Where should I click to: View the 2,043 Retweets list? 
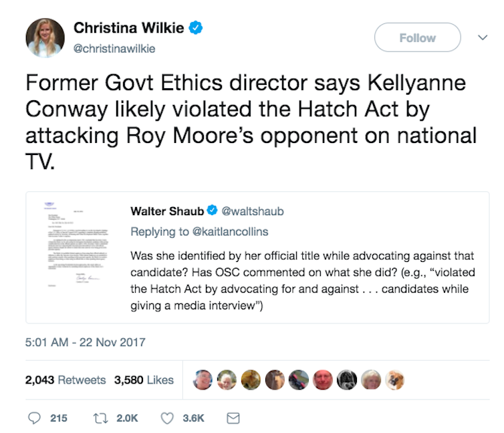pyautogui.click(x=66, y=380)
